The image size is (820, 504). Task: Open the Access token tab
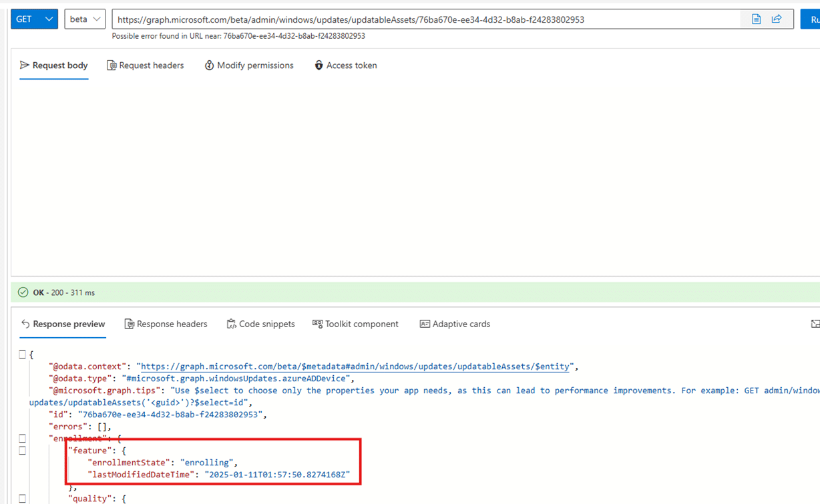point(346,65)
